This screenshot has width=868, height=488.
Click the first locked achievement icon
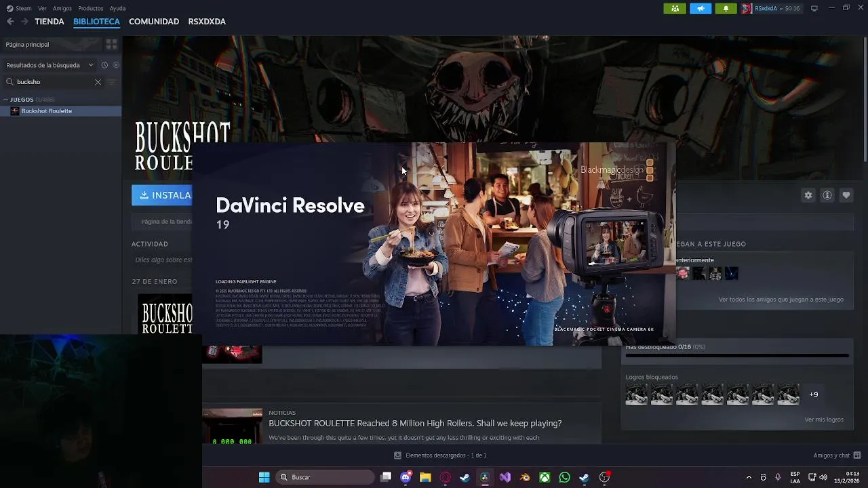[637, 394]
